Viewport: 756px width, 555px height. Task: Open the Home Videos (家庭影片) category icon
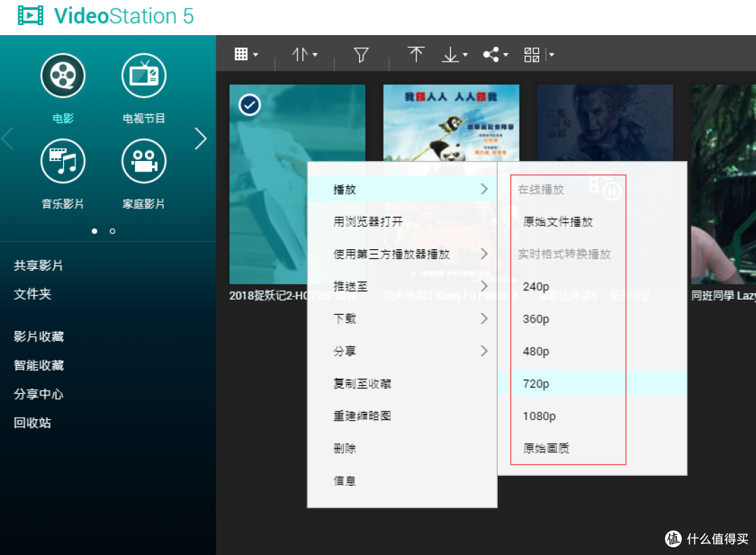click(143, 161)
